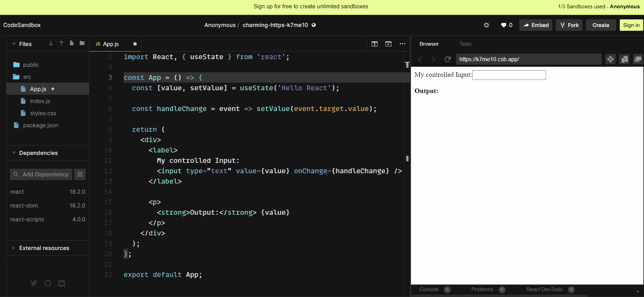This screenshot has width=644, height=297.
Task: Select the react dependency row
Action: coord(48,192)
